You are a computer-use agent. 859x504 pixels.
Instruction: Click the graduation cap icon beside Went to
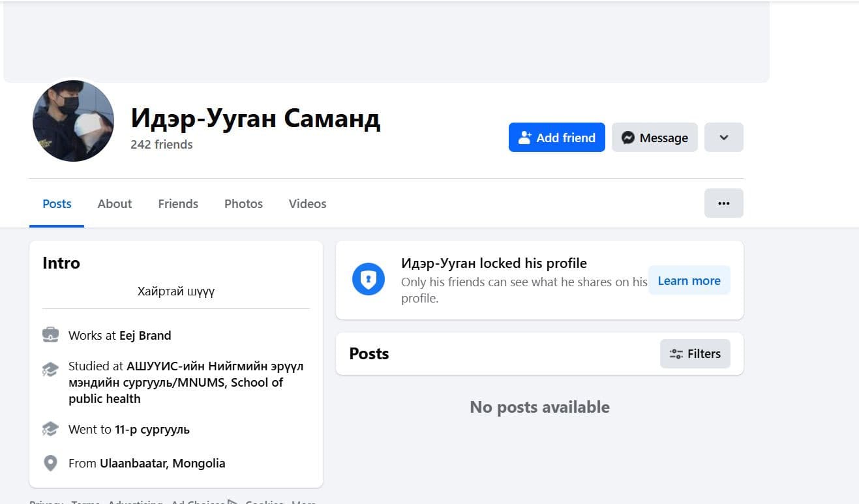pos(50,429)
